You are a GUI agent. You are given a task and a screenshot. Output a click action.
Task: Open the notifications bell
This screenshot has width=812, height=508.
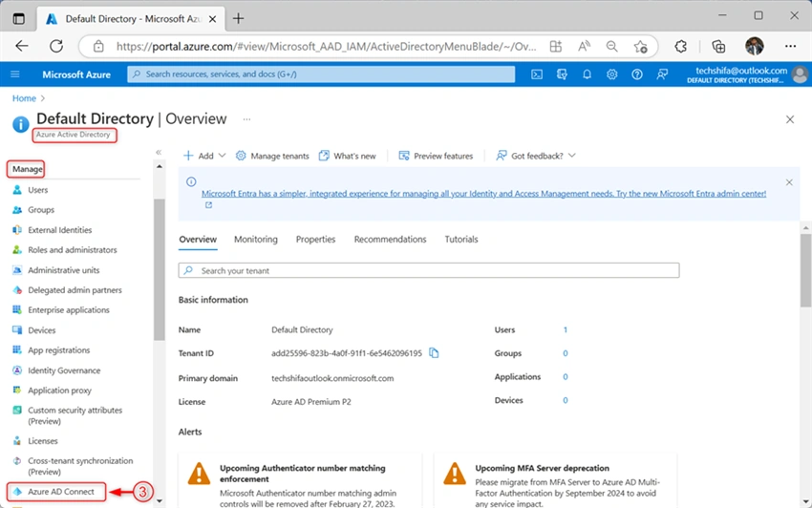coord(587,74)
